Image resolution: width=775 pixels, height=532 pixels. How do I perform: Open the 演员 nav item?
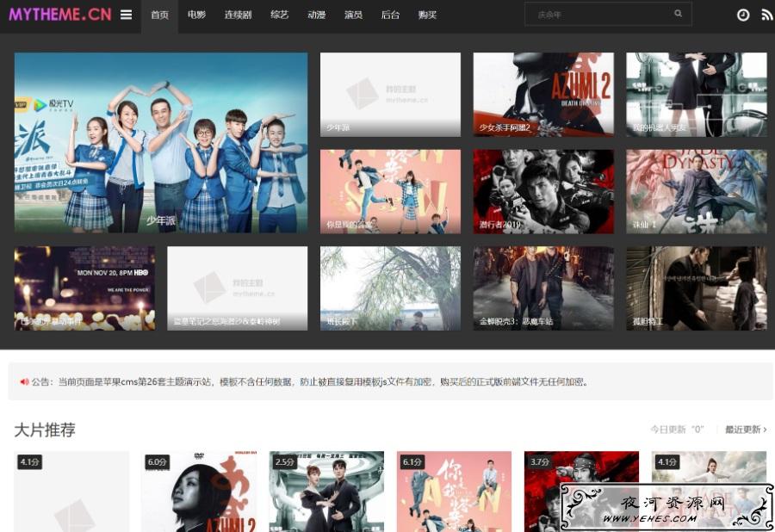(x=353, y=15)
